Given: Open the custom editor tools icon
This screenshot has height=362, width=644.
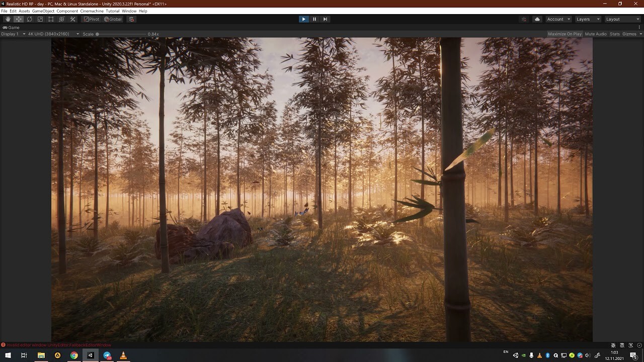Looking at the screenshot, I should pyautogui.click(x=72, y=19).
